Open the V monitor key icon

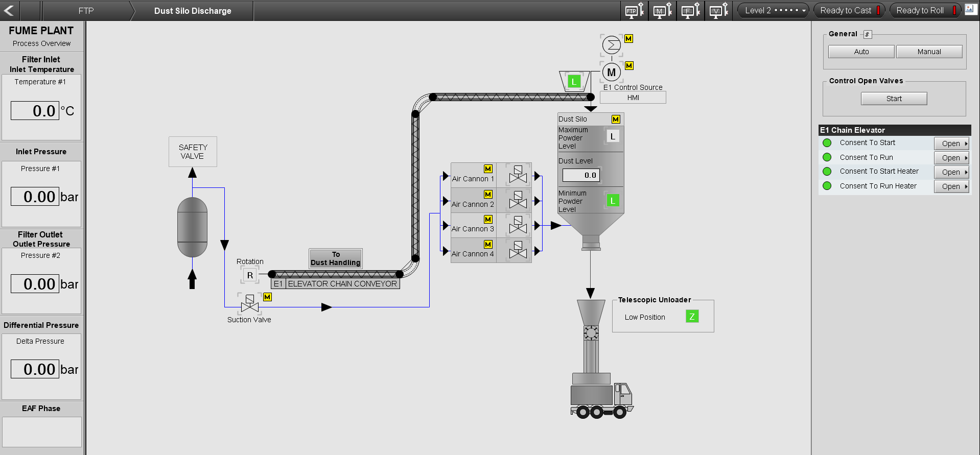[x=718, y=11]
